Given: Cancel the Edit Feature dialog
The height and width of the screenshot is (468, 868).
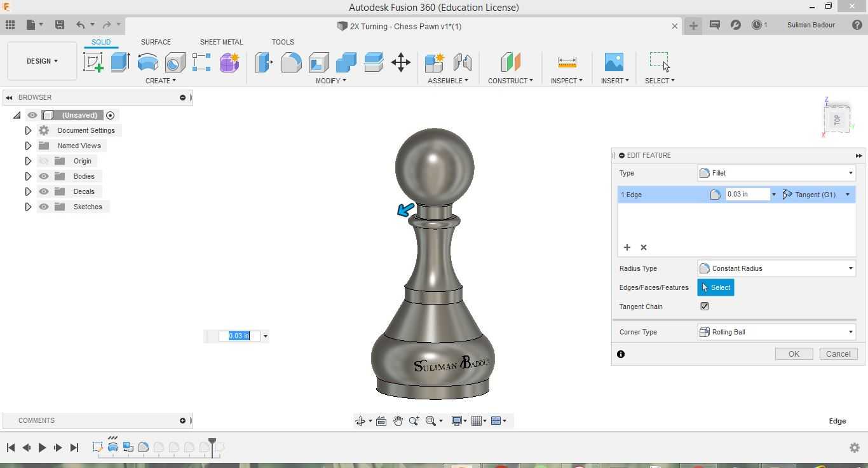Looking at the screenshot, I should pos(838,354).
